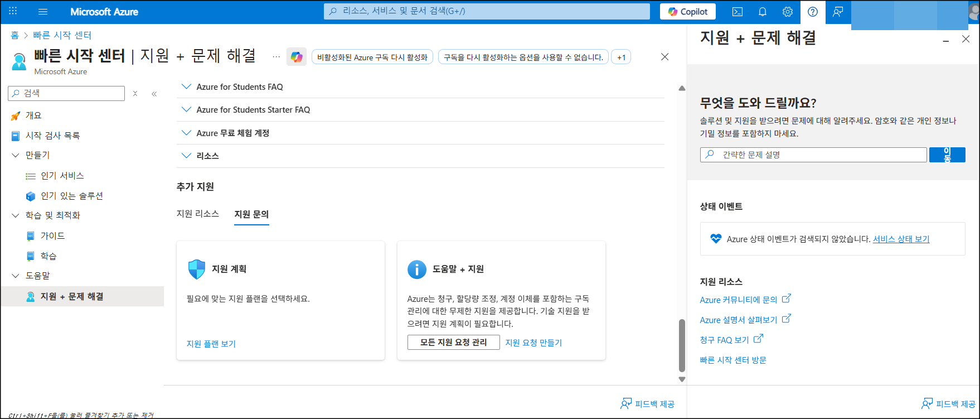The image size is (980, 419).
Task: Select 지원 + 문제 해결 sidebar item
Action: [83, 296]
